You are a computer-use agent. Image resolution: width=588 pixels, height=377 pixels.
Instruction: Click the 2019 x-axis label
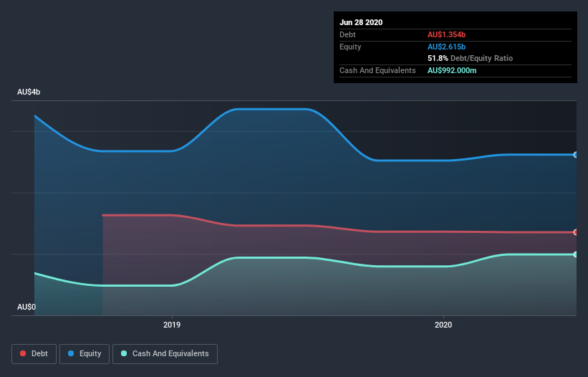tap(172, 325)
